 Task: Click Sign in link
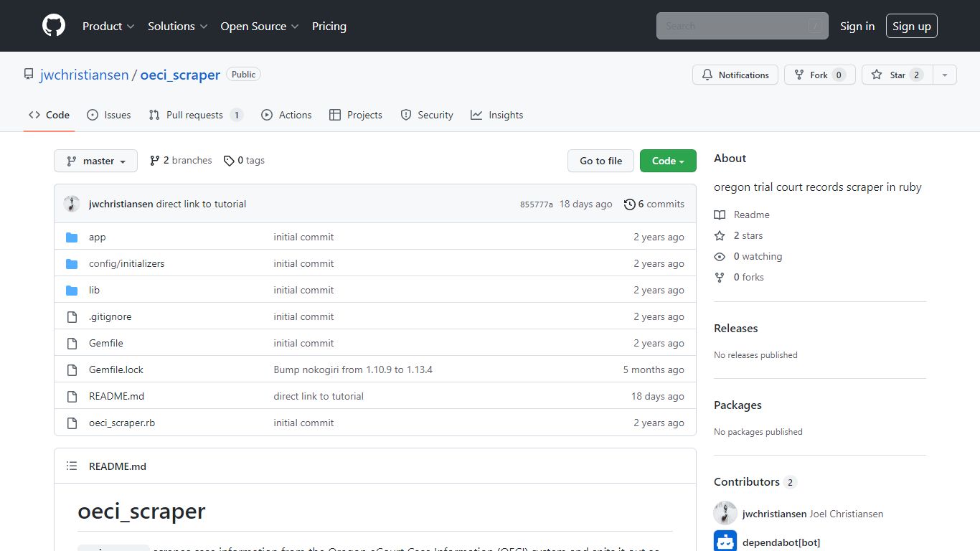[x=857, y=26]
